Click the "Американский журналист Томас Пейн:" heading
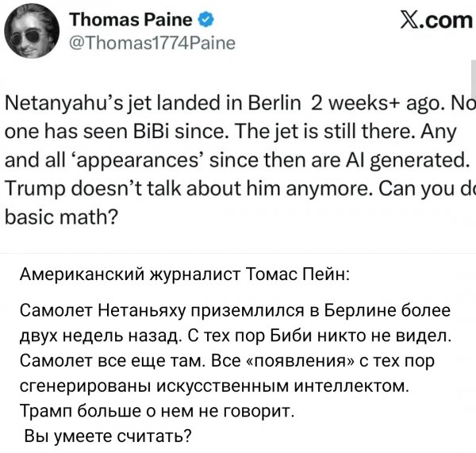 click(183, 275)
